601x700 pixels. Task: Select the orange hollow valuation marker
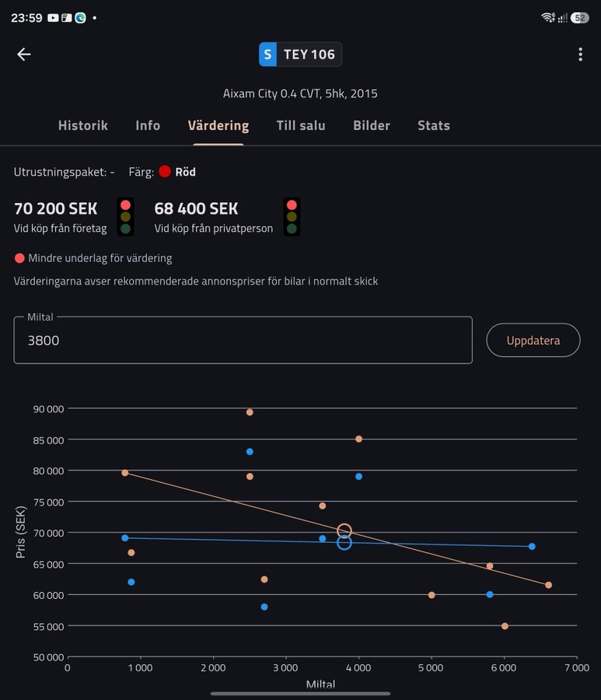344,530
